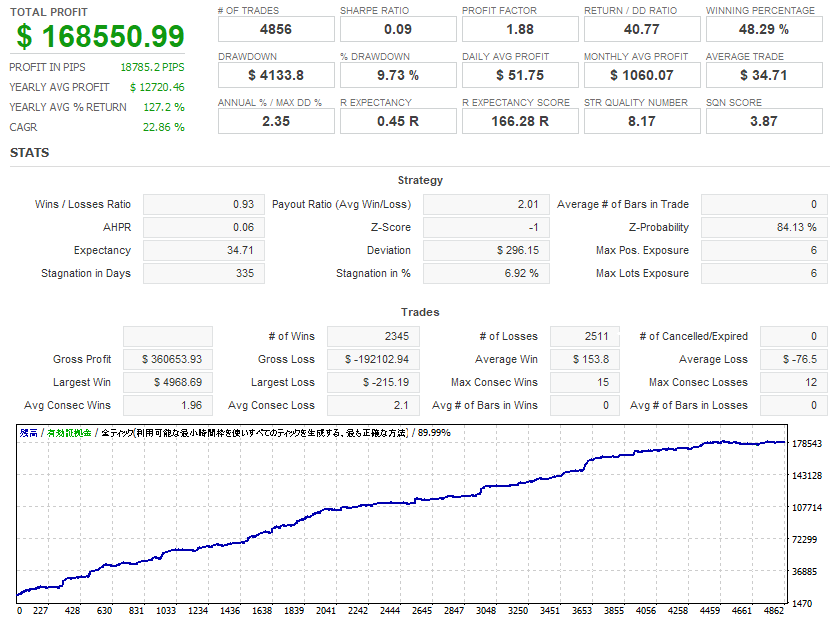The image size is (831, 631).
Task: Select the chart y-axis label 107714
Action: (807, 508)
